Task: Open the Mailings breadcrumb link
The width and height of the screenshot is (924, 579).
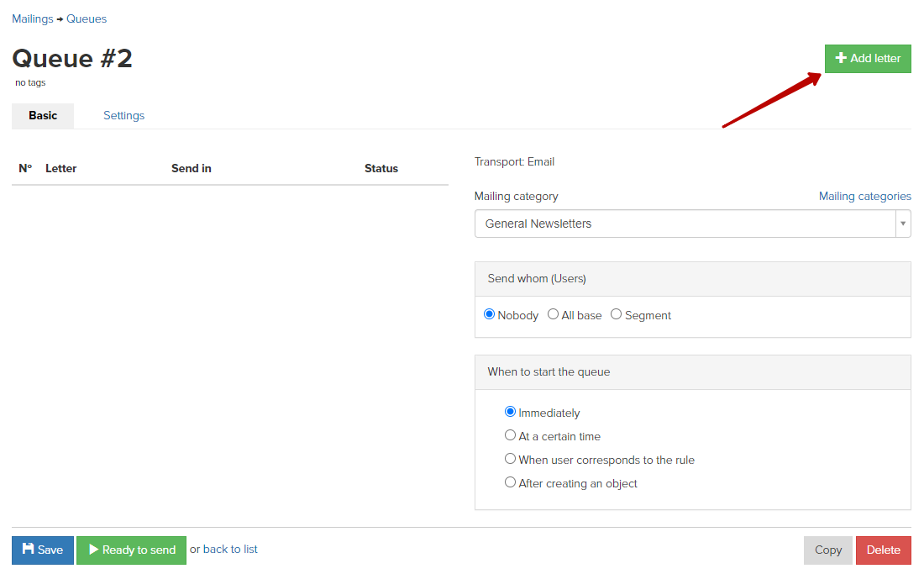Action: [x=33, y=18]
